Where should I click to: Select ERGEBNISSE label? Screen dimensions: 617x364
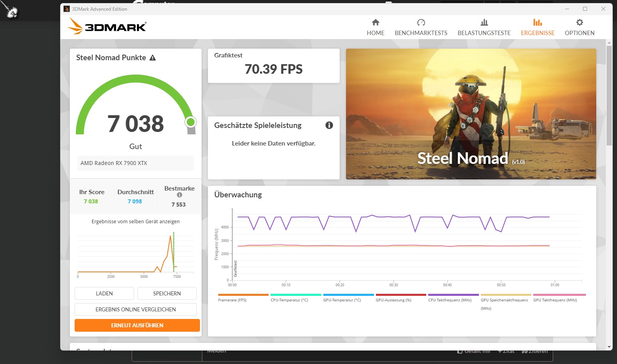(538, 33)
